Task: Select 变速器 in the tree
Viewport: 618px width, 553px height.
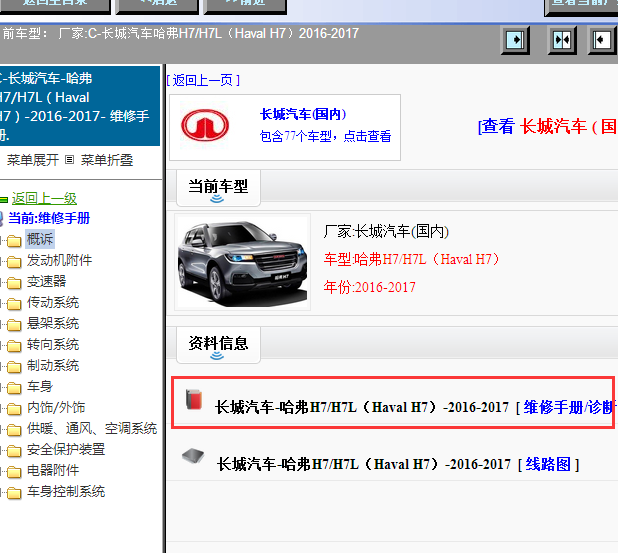Action: (47, 281)
